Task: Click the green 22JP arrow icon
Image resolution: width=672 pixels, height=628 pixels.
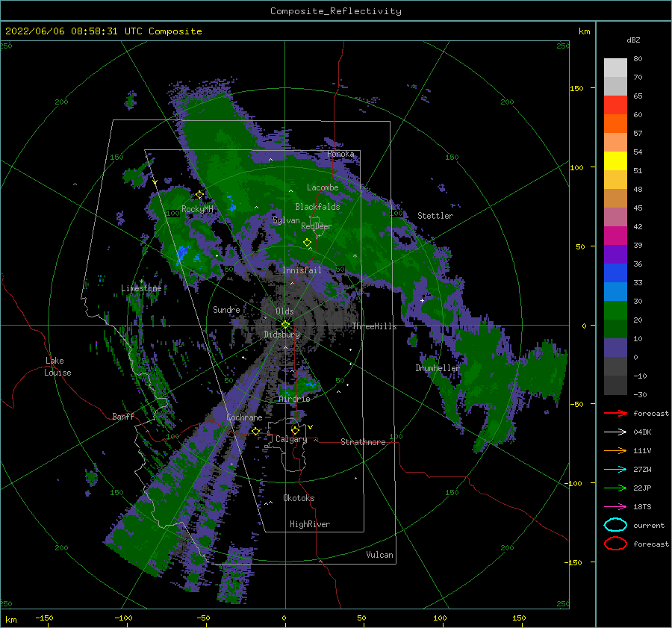Action: pyautogui.click(x=615, y=488)
